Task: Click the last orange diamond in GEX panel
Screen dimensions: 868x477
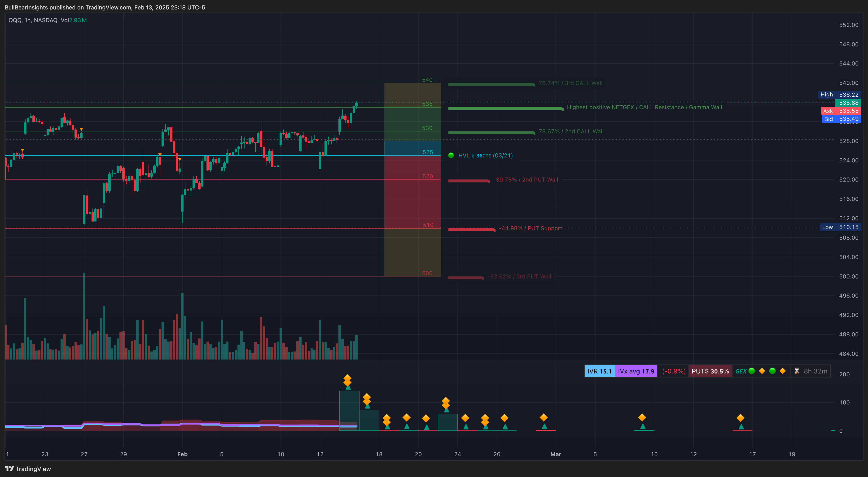Action: click(x=782, y=371)
